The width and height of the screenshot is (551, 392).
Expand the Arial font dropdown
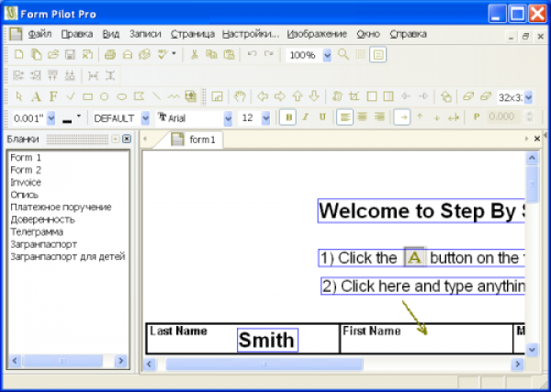pos(229,118)
